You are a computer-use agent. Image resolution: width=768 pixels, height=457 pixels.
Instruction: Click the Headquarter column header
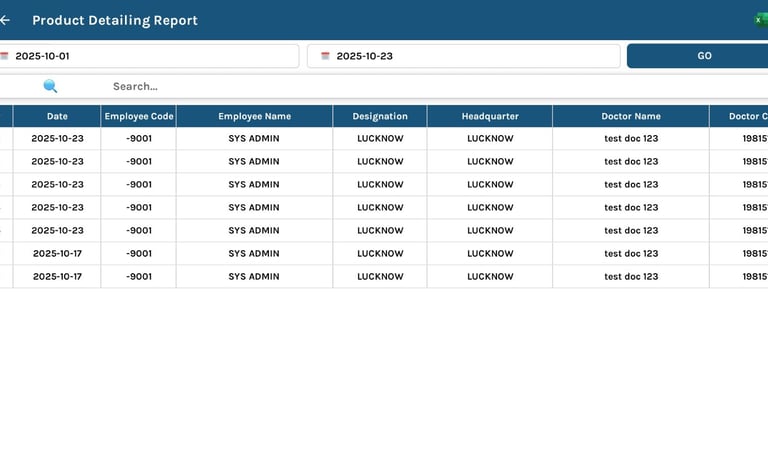[x=490, y=116]
